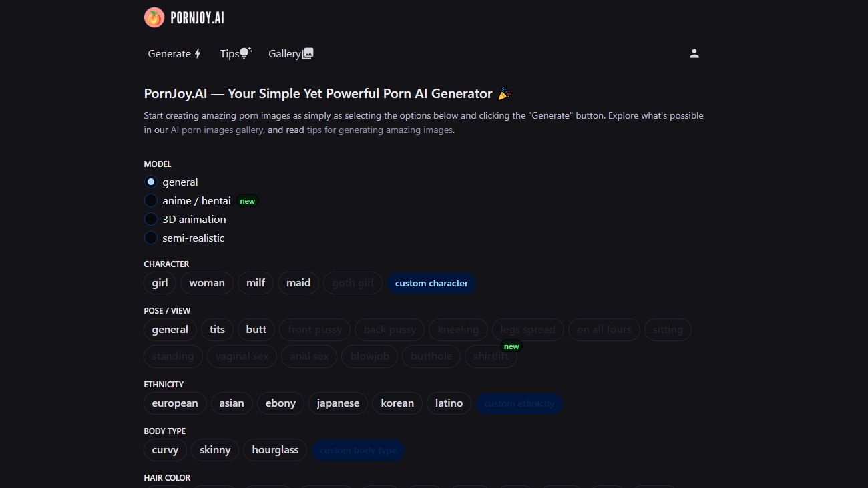Select the maid character chip
Image resolution: width=868 pixels, height=488 pixels.
click(x=298, y=283)
